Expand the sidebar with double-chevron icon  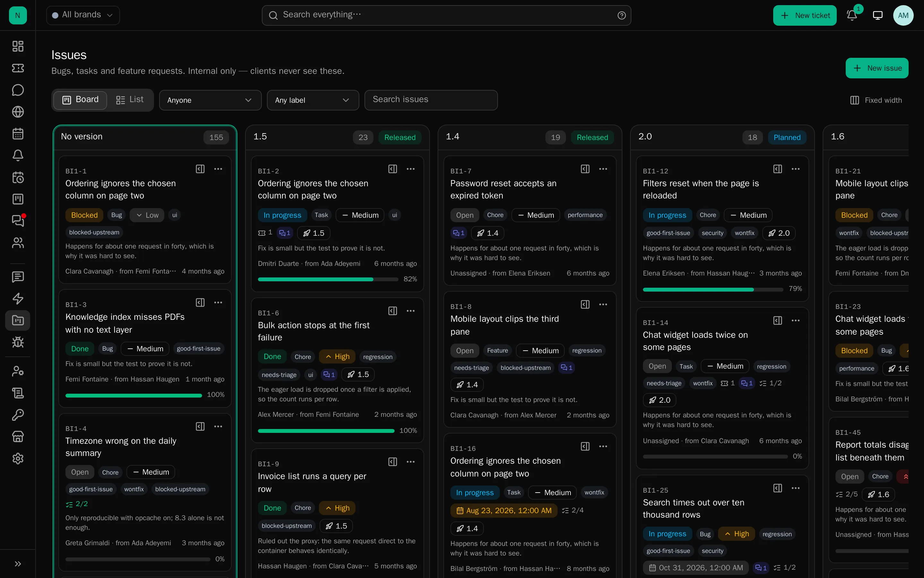click(x=18, y=564)
